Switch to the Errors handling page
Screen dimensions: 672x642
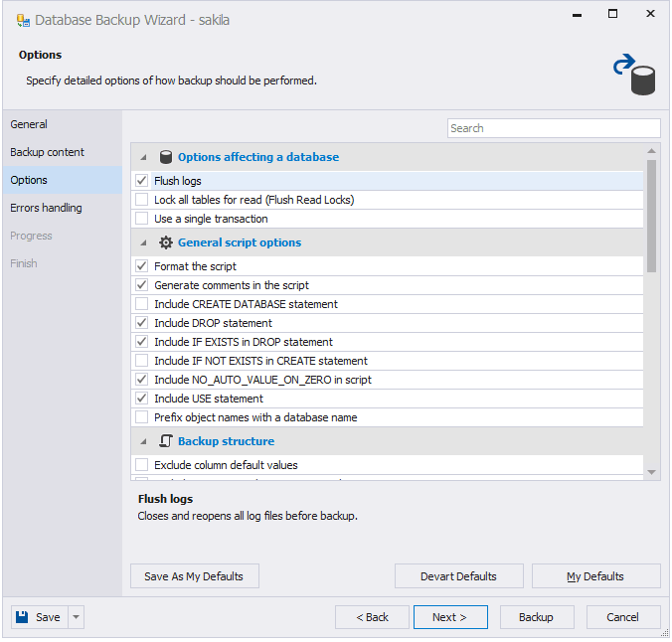click(x=63, y=208)
